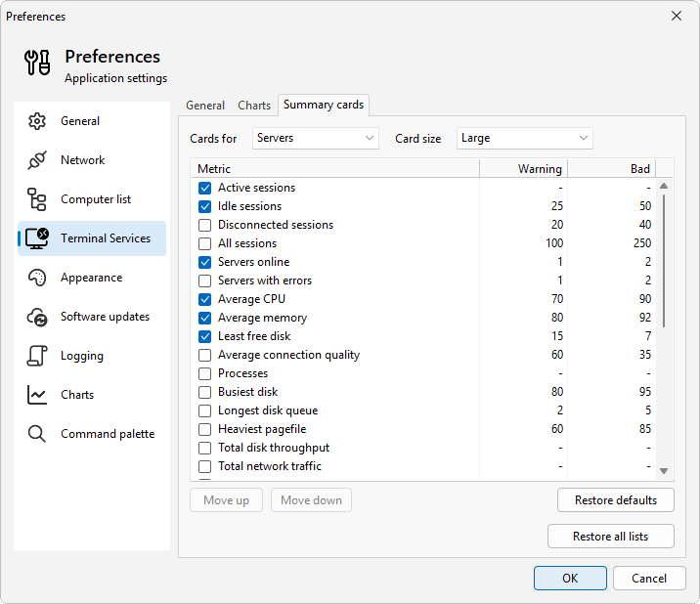Click the Appearance palette icon

click(x=37, y=278)
